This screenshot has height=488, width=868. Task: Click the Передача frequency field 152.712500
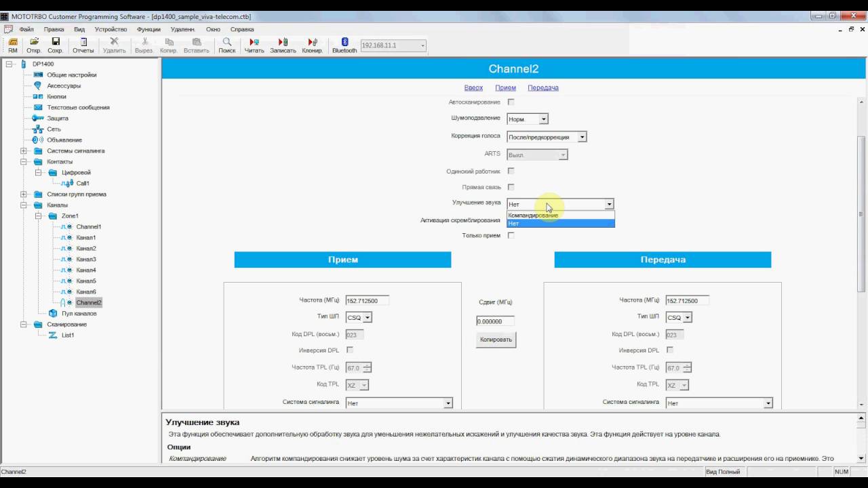pos(687,300)
